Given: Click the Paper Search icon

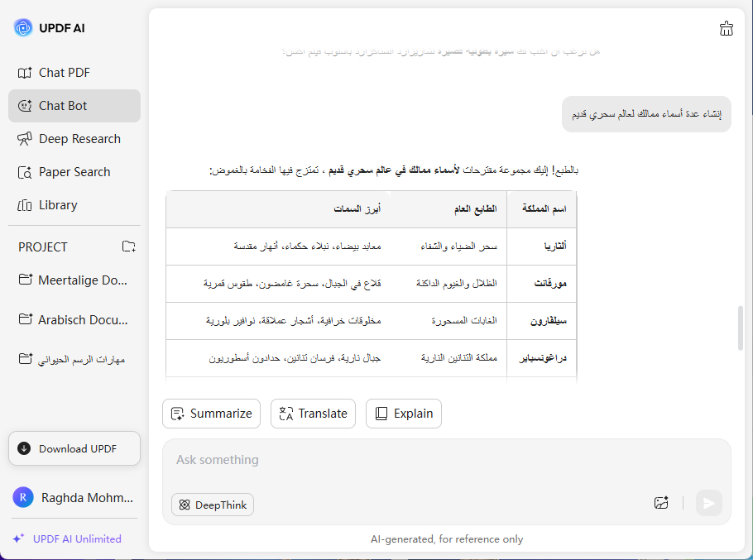Looking at the screenshot, I should click(24, 172).
